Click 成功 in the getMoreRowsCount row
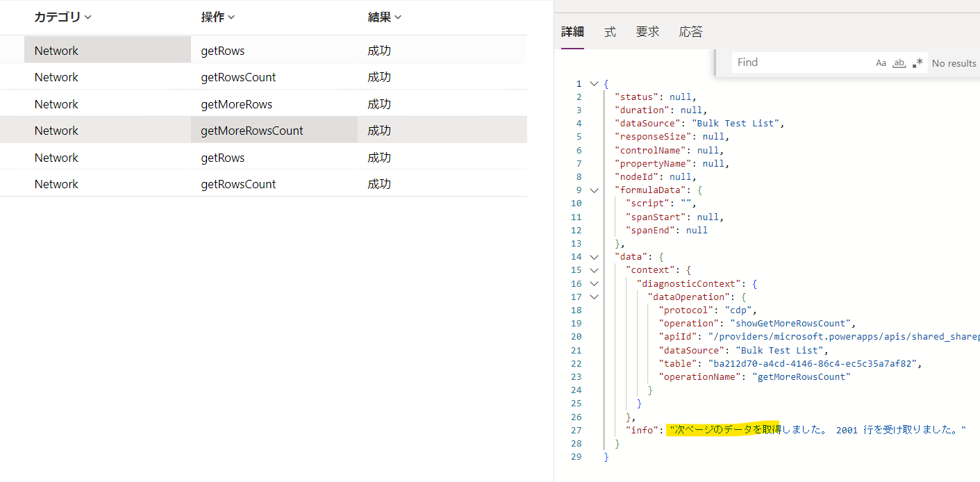Viewport: 980px width, 482px height. pyautogui.click(x=379, y=131)
